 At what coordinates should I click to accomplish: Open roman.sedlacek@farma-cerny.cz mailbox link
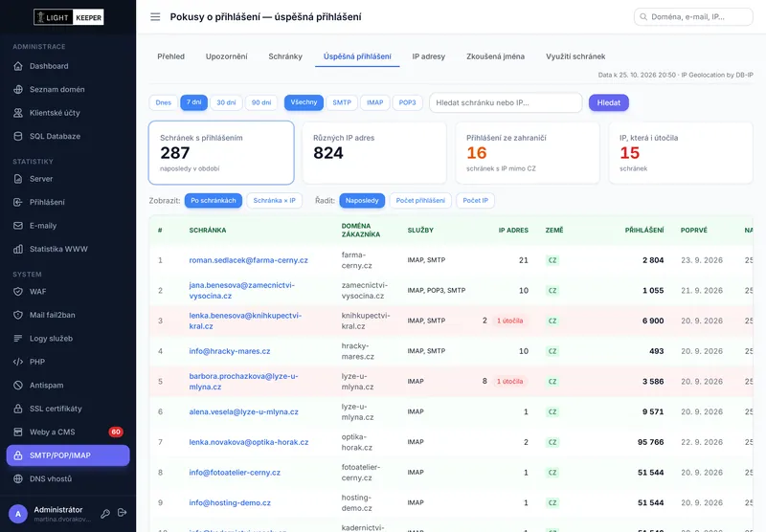point(249,260)
